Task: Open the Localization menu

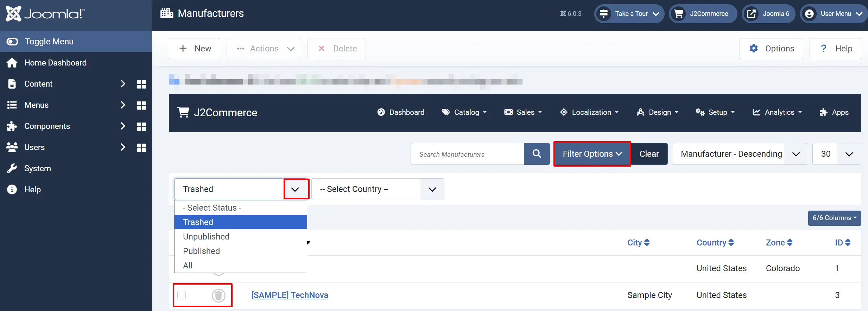Action: 589,112
